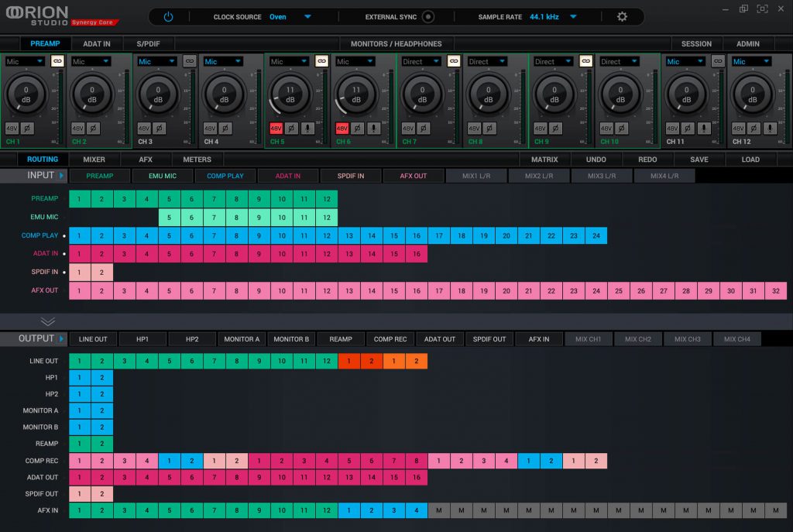The height and width of the screenshot is (532, 793).
Task: Click the mic input icon on CH 6
Action: pyautogui.click(x=373, y=128)
